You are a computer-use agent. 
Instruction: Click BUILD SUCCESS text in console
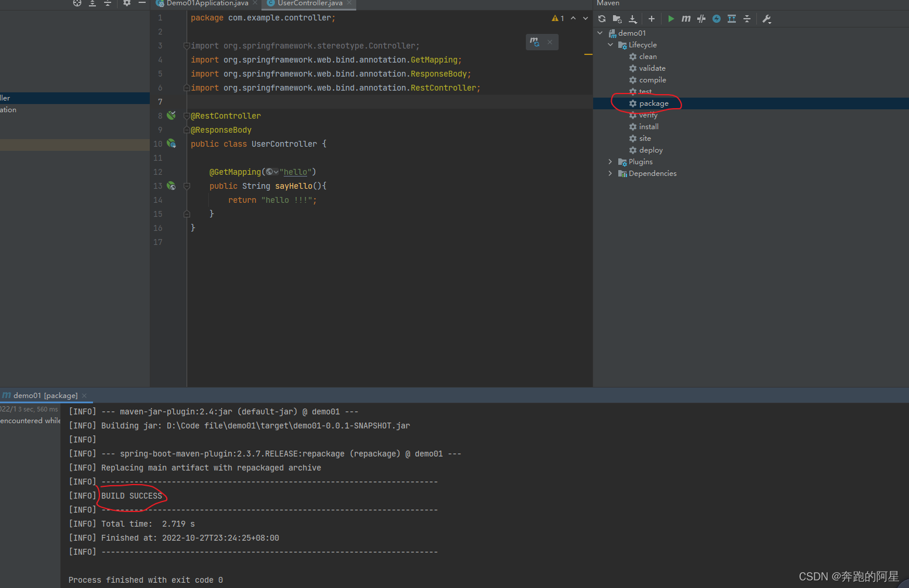point(132,496)
